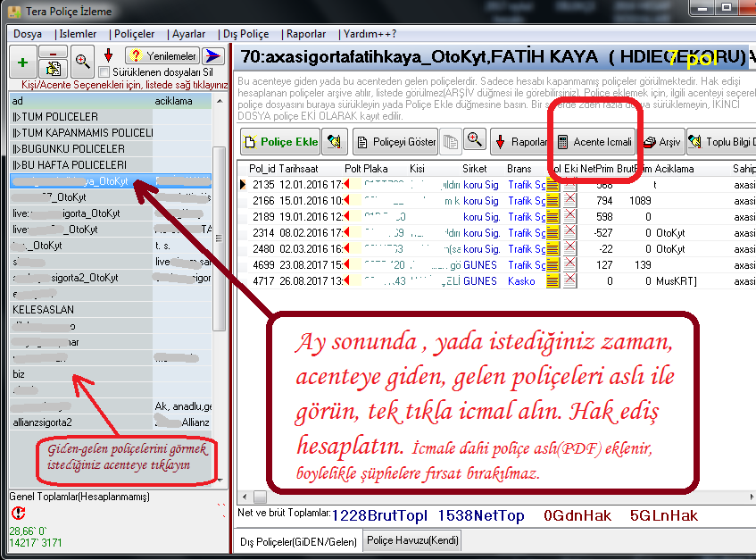
Task: Select biz entry in agent list
Action: coord(111,374)
